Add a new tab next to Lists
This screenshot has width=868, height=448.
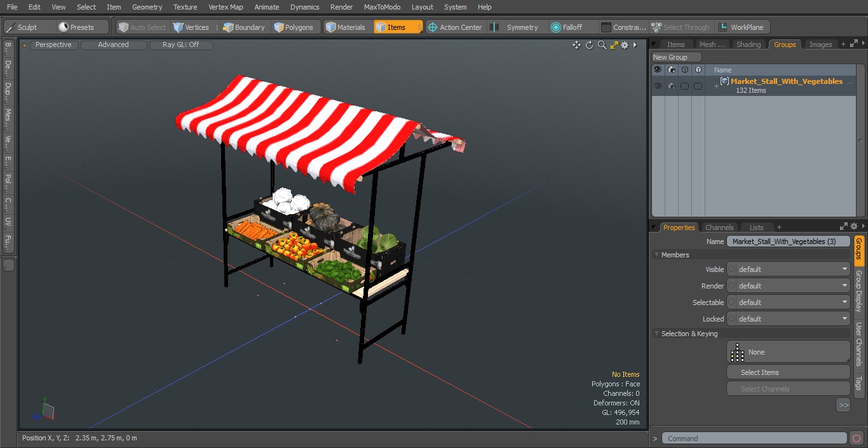coord(779,227)
